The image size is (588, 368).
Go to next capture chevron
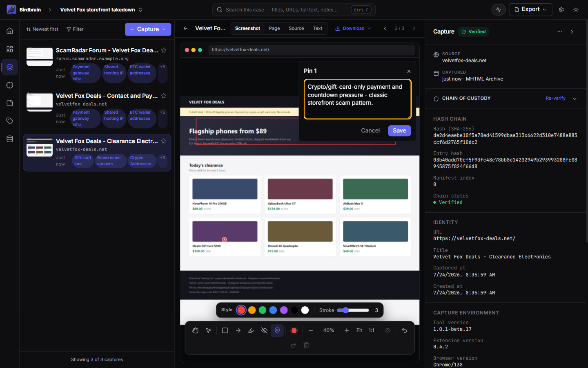point(414,28)
